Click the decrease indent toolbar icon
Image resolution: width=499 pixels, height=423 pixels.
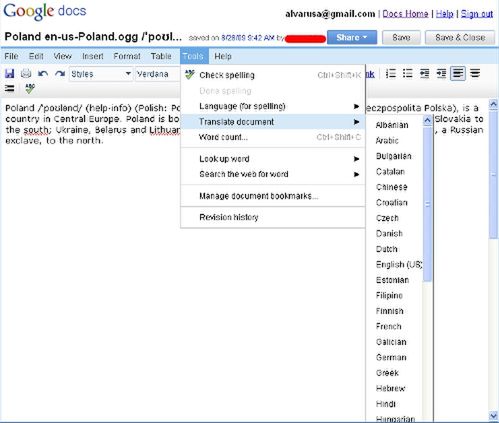click(424, 73)
